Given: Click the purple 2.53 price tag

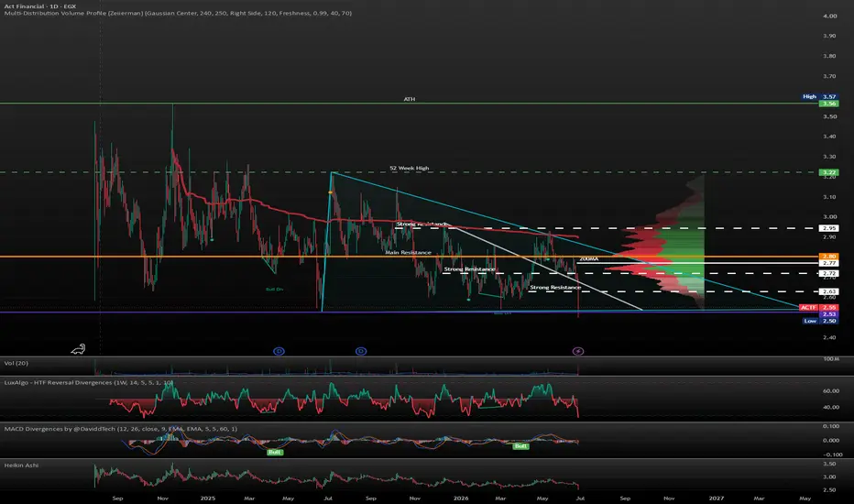Looking at the screenshot, I should click(829, 313).
